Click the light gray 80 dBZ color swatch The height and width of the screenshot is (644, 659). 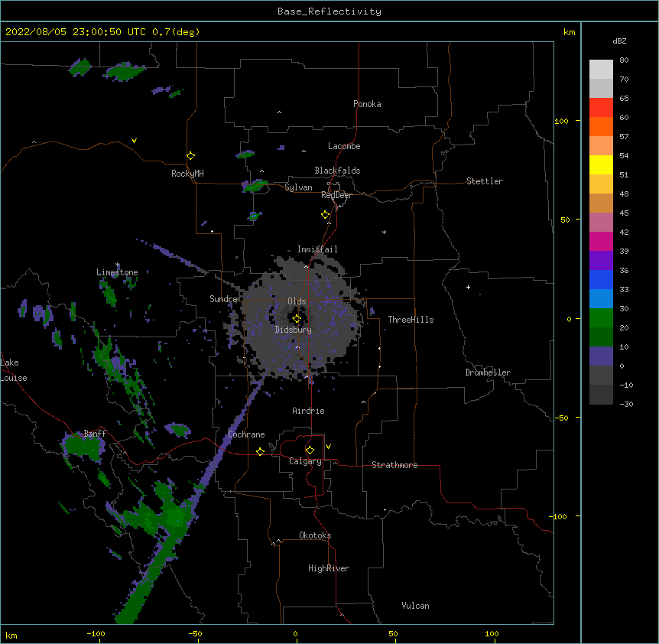[601, 70]
